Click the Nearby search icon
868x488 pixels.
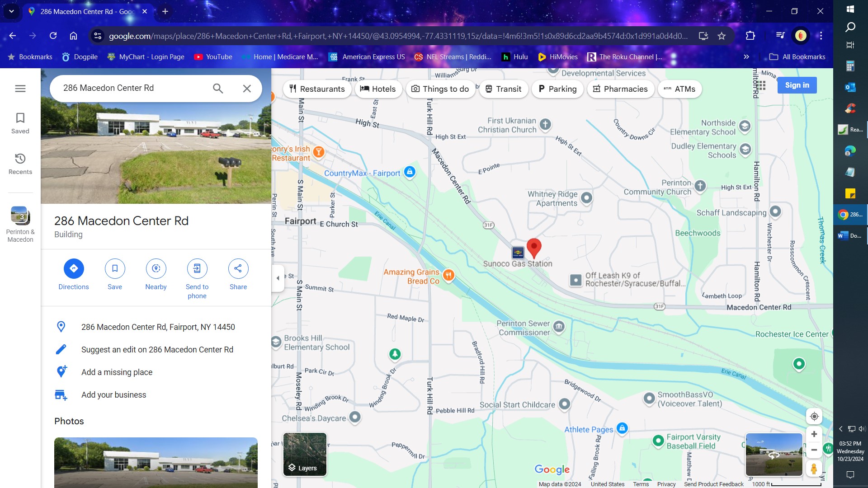[x=156, y=268]
